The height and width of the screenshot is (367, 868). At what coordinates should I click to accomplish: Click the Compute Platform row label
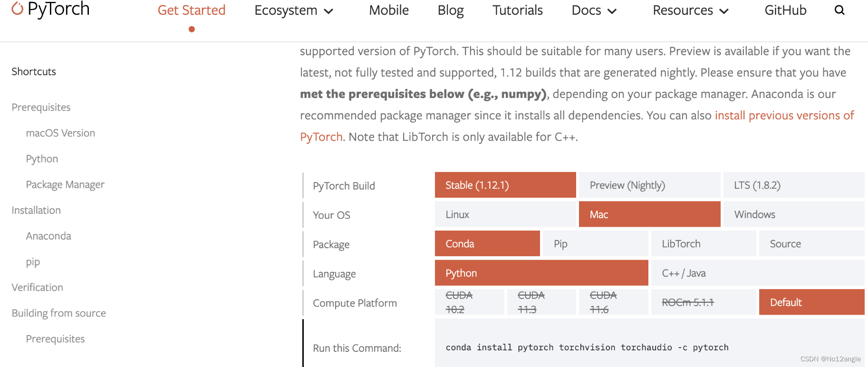tap(355, 303)
